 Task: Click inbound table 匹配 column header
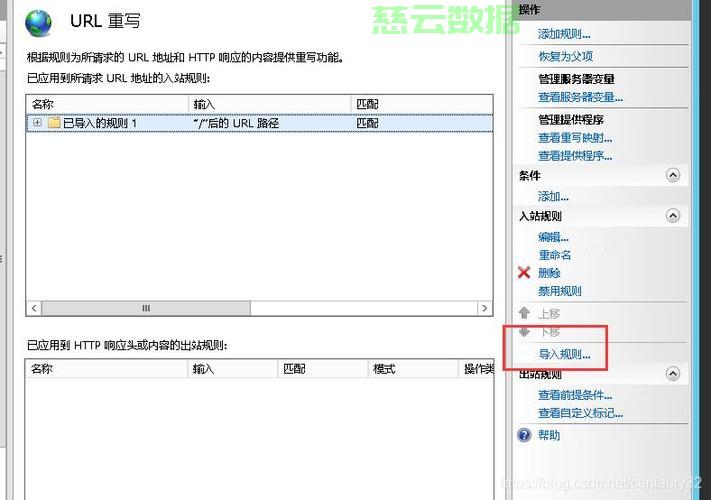(x=422, y=104)
